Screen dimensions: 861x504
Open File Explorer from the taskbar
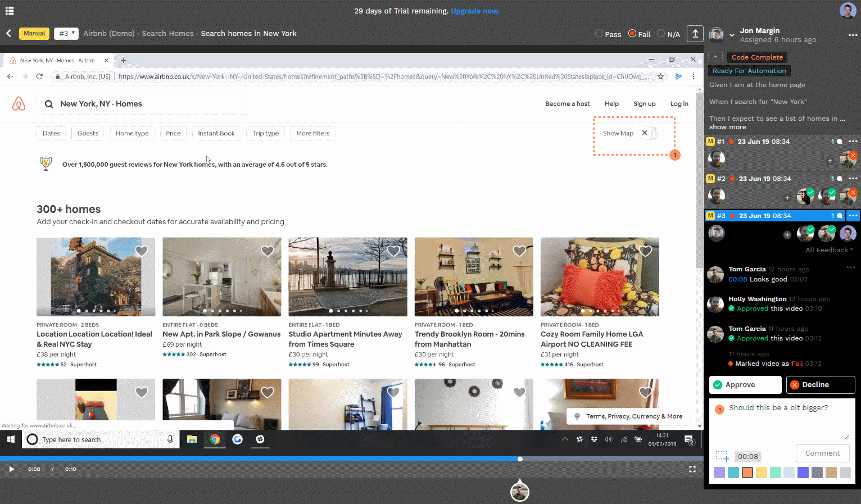coord(192,439)
